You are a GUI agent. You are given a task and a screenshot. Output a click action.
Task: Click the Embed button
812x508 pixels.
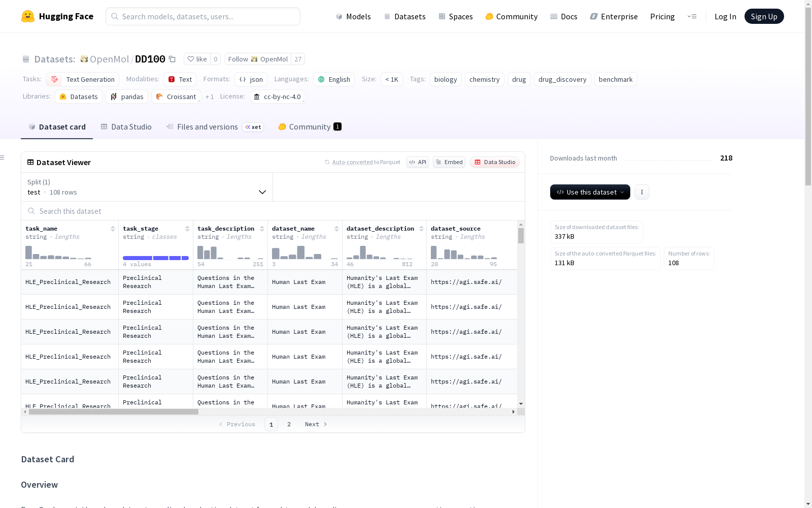tap(449, 162)
